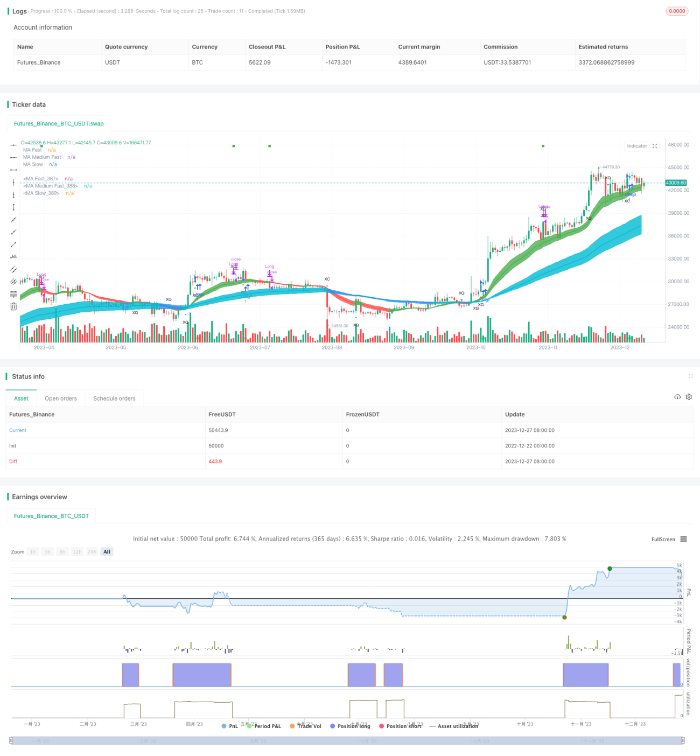Screen dimensions: 700x756
Task: Toggle the PnL series in legend
Action: click(x=230, y=726)
